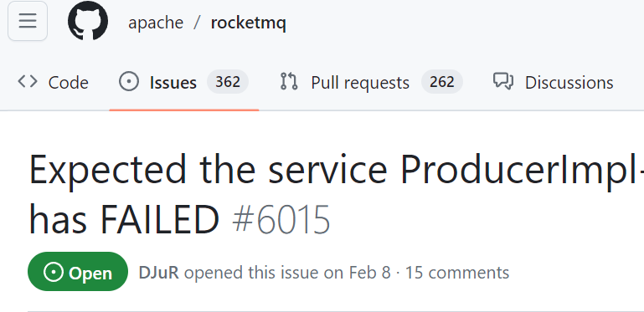Select the Issues tab label
The image size is (644, 312).
pos(173,83)
